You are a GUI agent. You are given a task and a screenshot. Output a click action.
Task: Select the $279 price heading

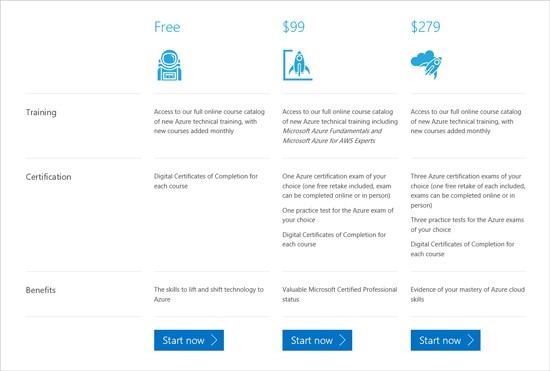pos(425,27)
